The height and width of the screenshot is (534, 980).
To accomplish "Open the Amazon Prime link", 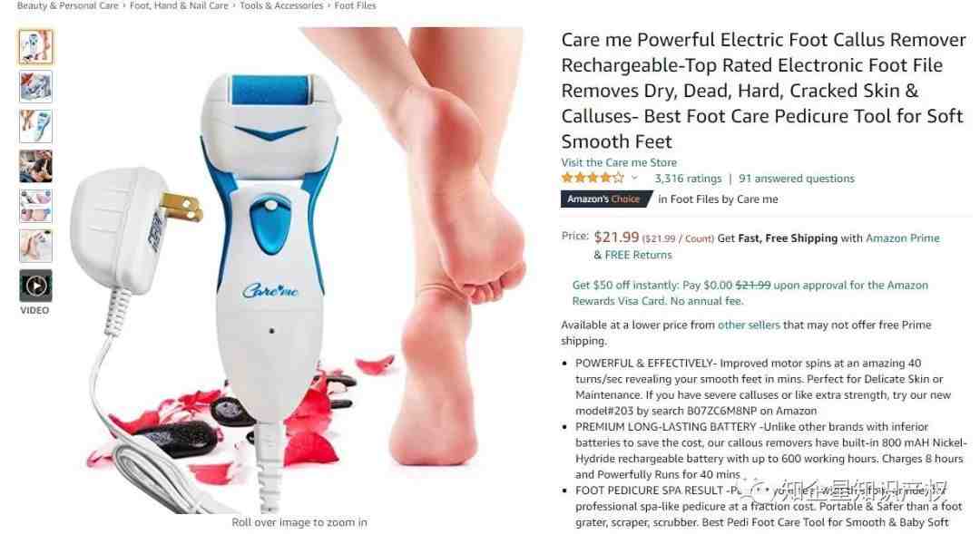I will tap(902, 238).
